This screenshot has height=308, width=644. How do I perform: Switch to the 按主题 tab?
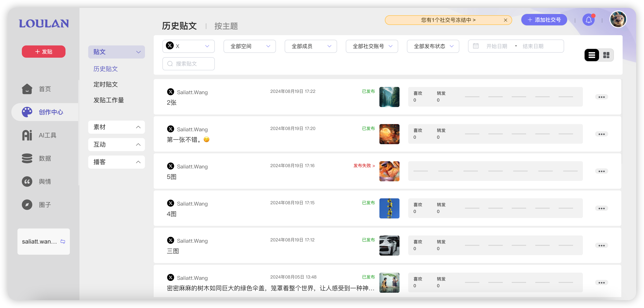(226, 26)
